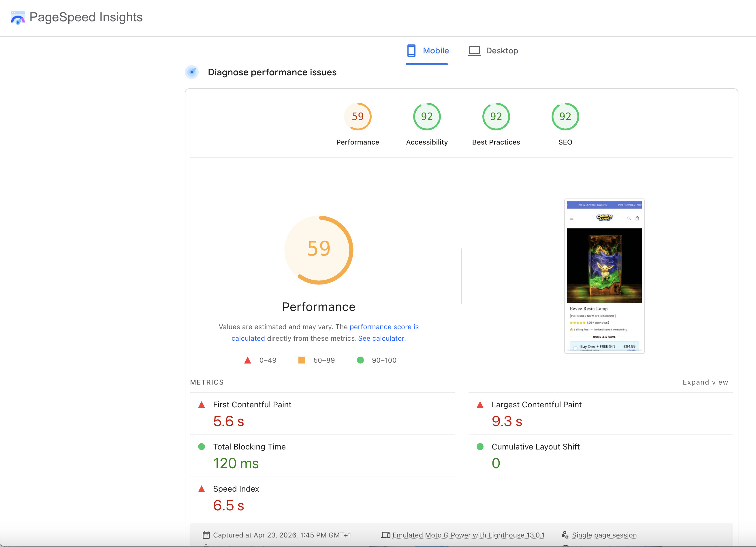
Task: Click the Eevee Resin Lamp page screenshot
Action: 604,276
